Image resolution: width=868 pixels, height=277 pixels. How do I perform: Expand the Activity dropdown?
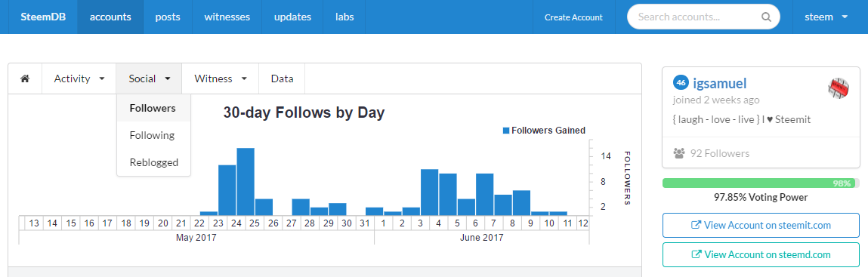(79, 78)
